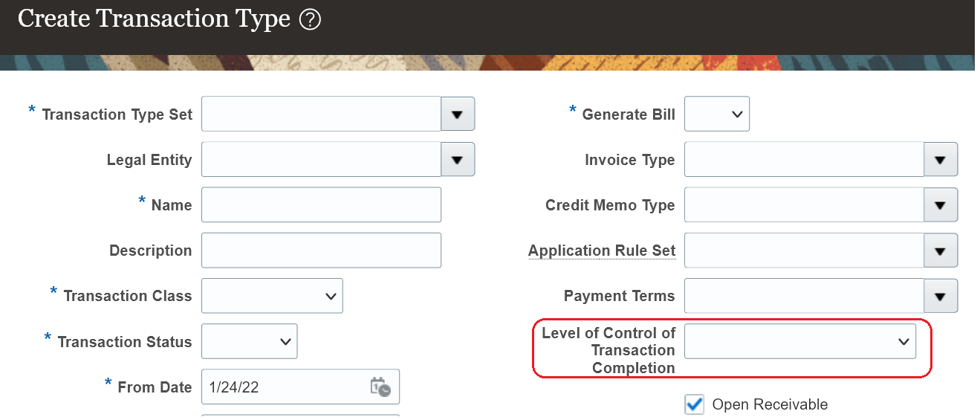Open the Create Transaction Type help icon

[310, 20]
